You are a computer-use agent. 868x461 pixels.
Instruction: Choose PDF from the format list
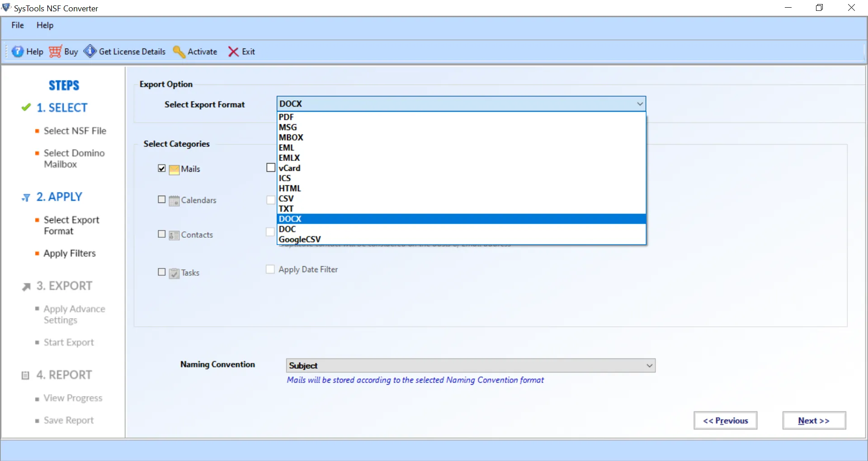(x=286, y=117)
